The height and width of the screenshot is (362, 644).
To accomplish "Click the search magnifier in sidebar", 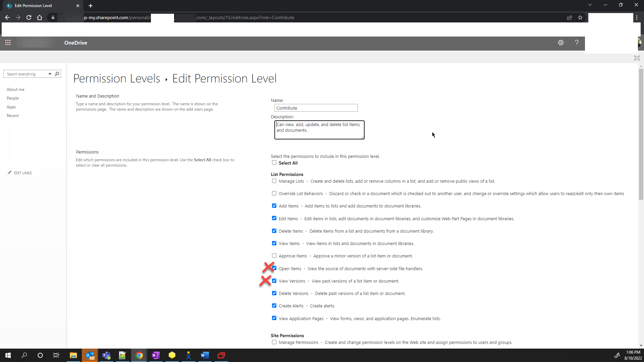I will coord(57,74).
